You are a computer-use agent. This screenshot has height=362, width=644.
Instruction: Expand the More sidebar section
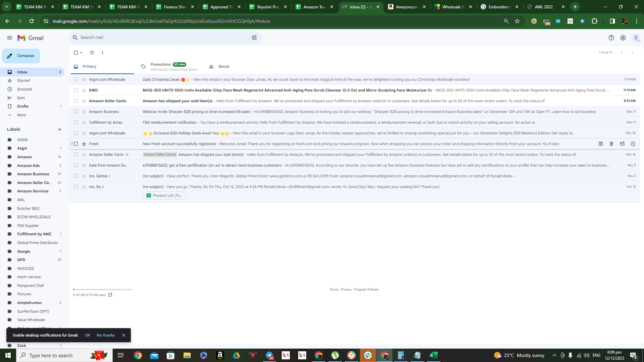pyautogui.click(x=21, y=115)
